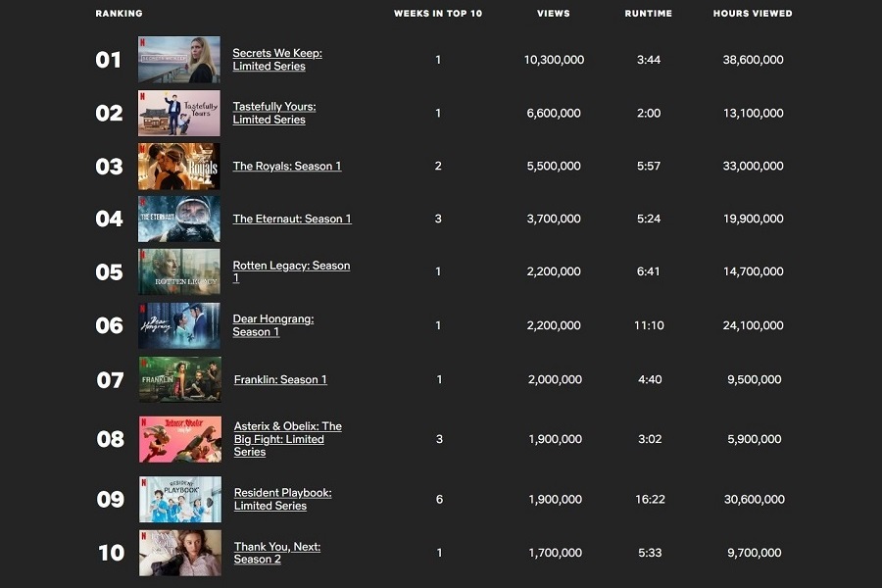The width and height of the screenshot is (882, 588).
Task: Click rank number 02
Action: [109, 113]
